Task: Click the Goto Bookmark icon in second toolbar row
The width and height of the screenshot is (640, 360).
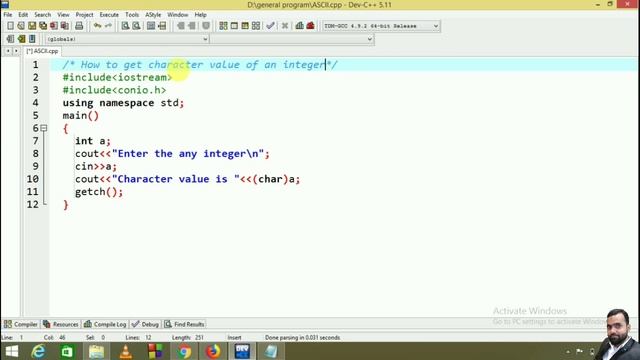Action: click(x=32, y=39)
